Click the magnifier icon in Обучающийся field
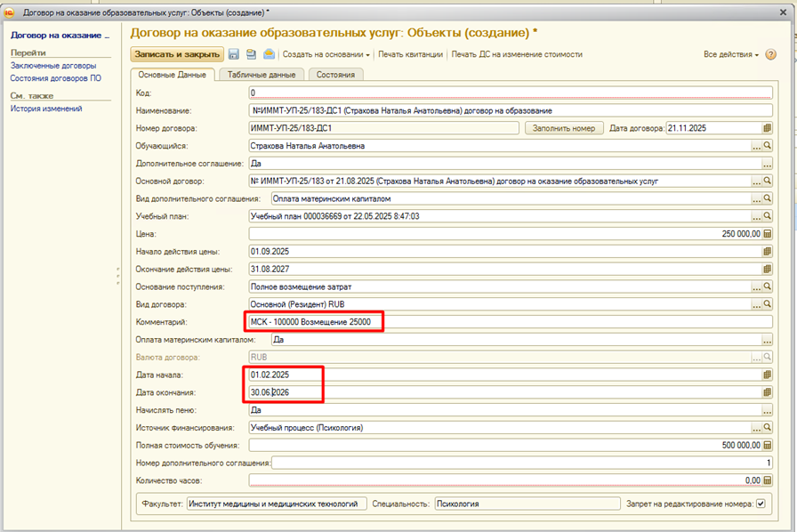This screenshot has height=532, width=797. [767, 146]
